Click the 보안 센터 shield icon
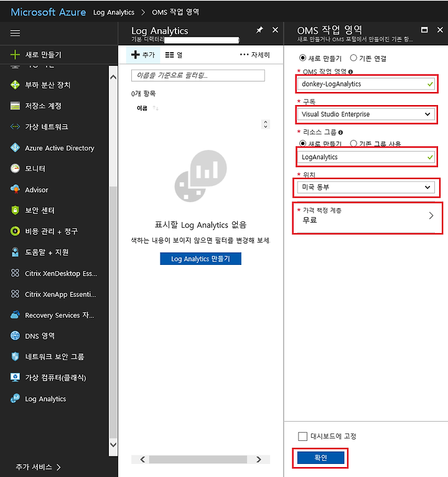This screenshot has width=448, height=477. (15, 210)
